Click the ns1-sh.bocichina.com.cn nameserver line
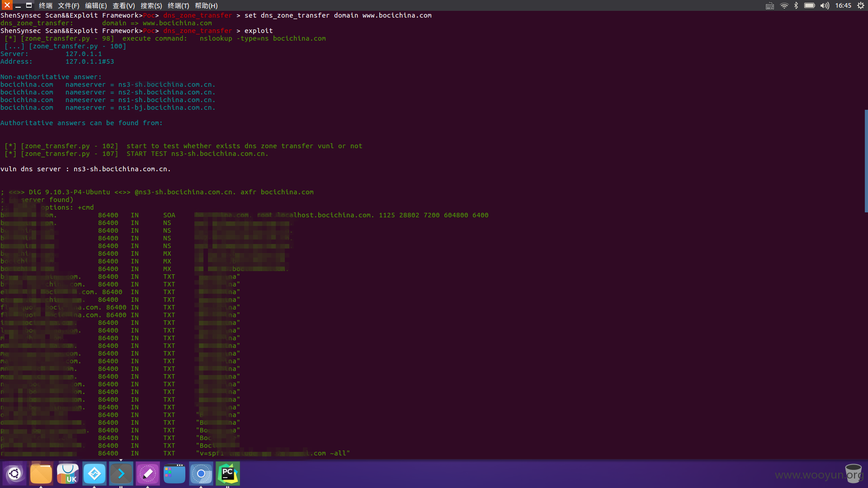 108,100
